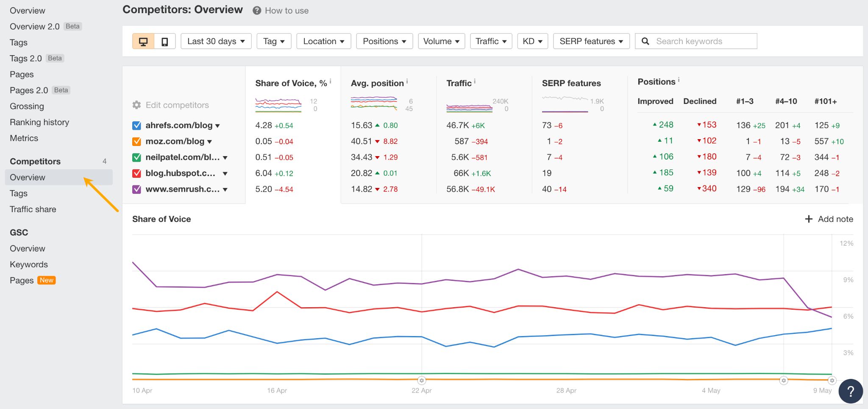Select Traffic share in the sidebar
Screen dimensions: 868x409
pyautogui.click(x=33, y=209)
